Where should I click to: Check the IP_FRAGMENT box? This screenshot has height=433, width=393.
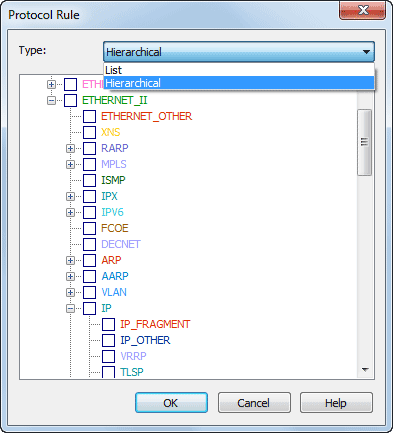tap(108, 324)
